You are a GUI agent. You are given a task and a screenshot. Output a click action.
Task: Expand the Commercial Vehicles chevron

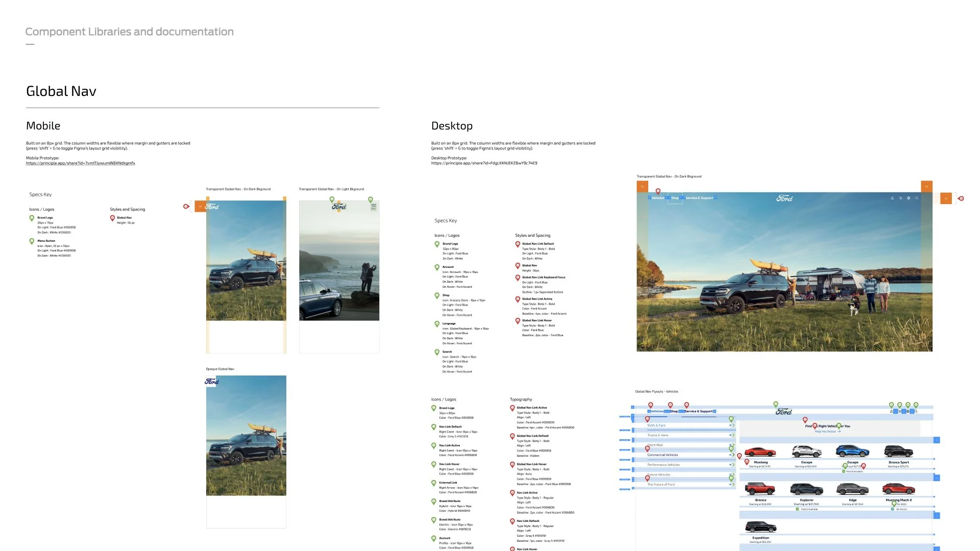click(733, 455)
